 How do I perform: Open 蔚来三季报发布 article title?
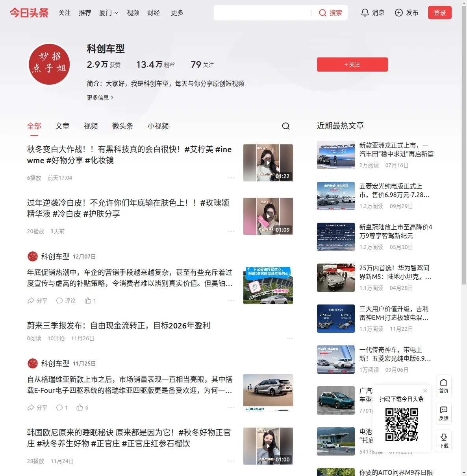119,326
